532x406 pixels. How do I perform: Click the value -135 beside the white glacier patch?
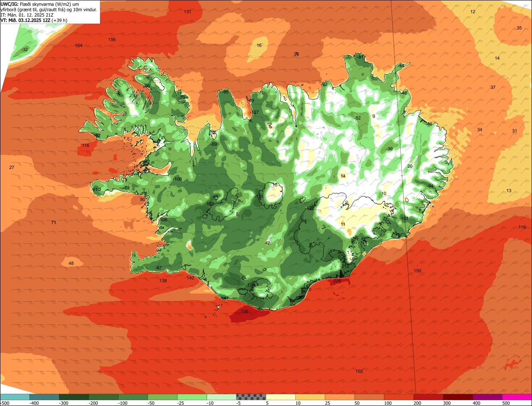(259, 196)
